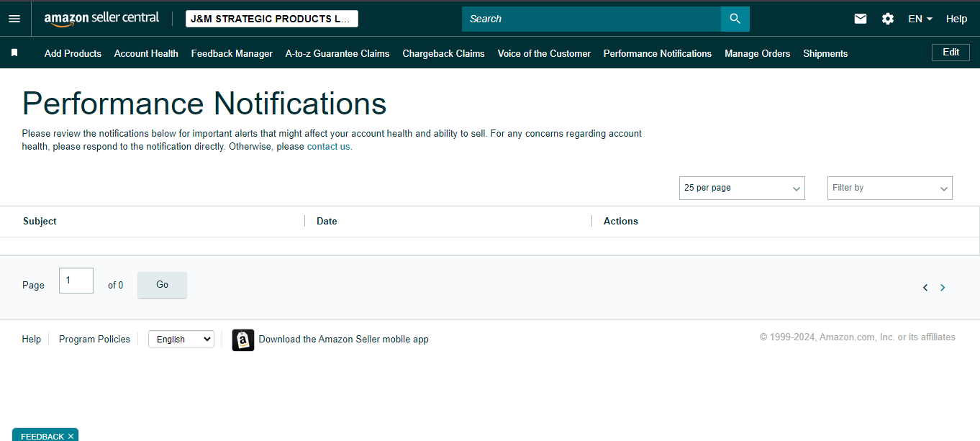This screenshot has height=441, width=980.
Task: Click the search magnifier button
Action: click(x=735, y=19)
